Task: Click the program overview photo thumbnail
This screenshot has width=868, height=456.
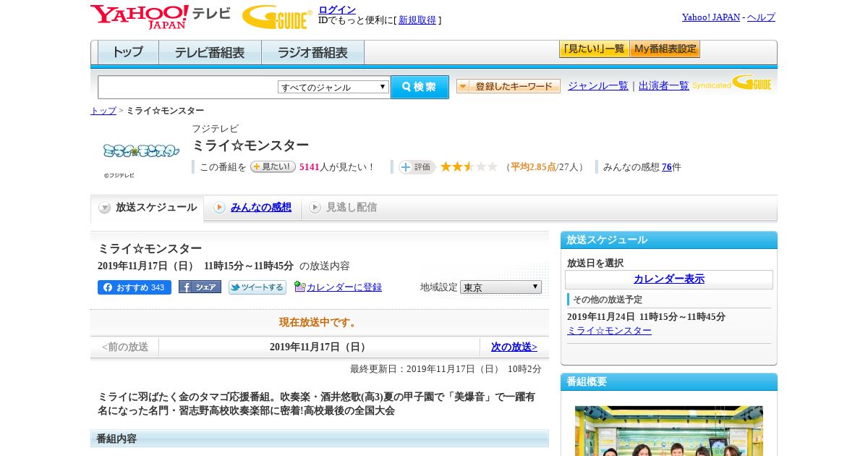Action: pos(669,431)
